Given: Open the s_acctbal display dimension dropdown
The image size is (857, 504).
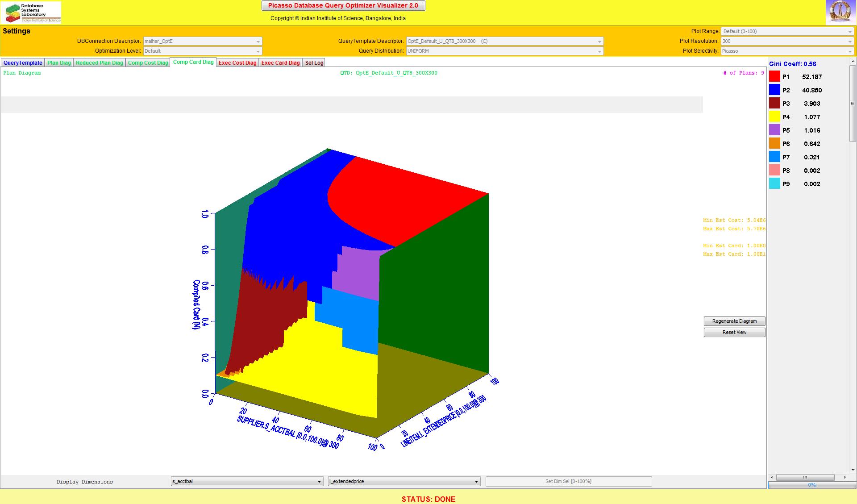Looking at the screenshot, I should (247, 481).
